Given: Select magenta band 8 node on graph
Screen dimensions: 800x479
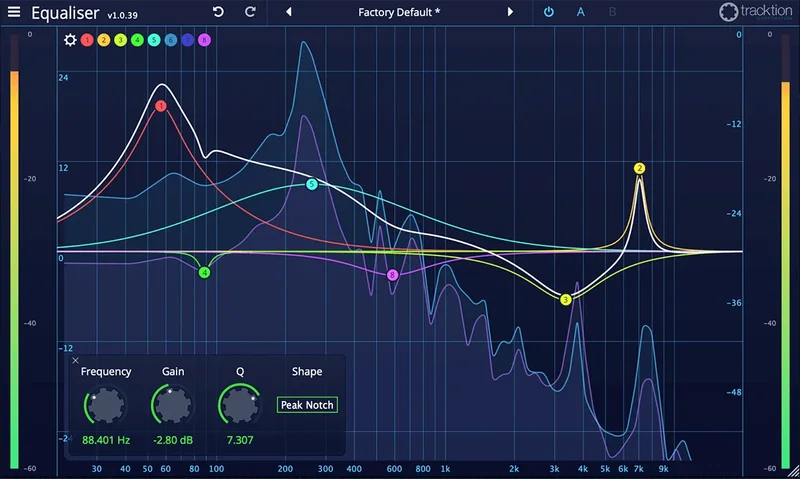Looking at the screenshot, I should [392, 275].
